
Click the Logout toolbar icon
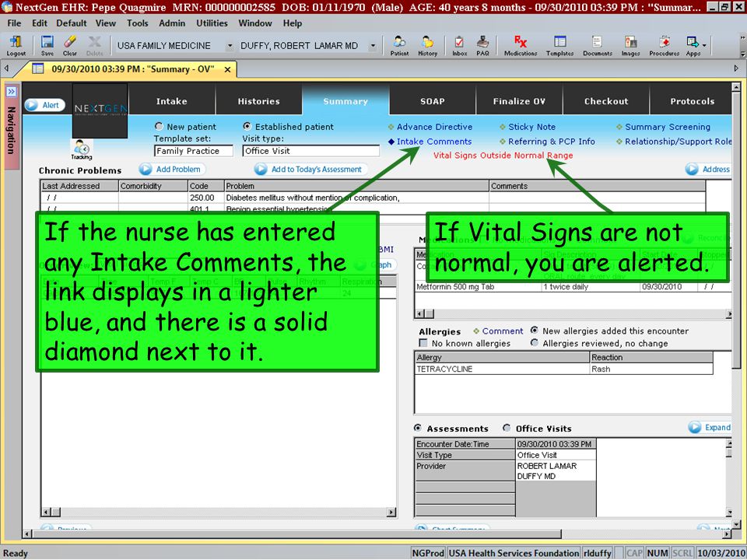click(x=16, y=46)
